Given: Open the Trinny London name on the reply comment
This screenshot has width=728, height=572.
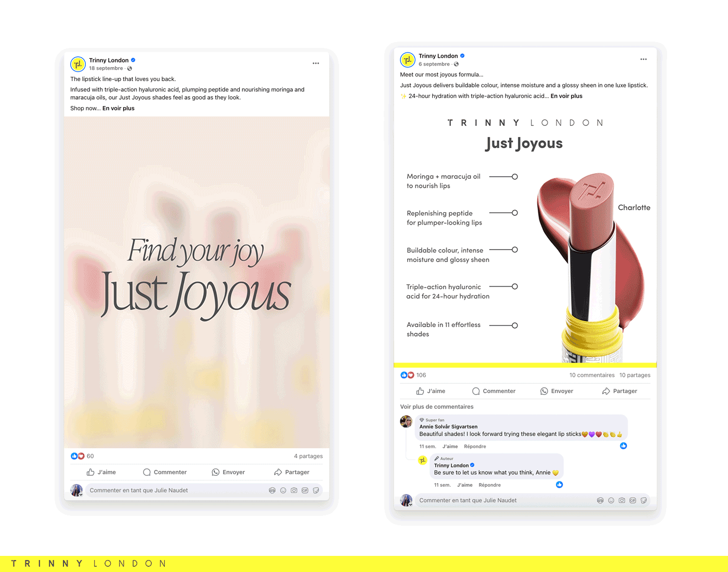Looking at the screenshot, I should click(451, 465).
